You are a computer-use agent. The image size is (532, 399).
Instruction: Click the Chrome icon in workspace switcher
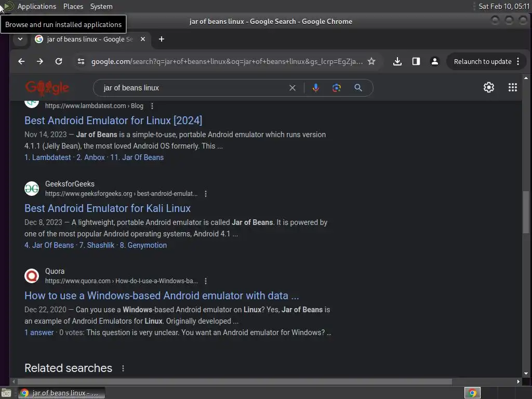[x=472, y=393]
